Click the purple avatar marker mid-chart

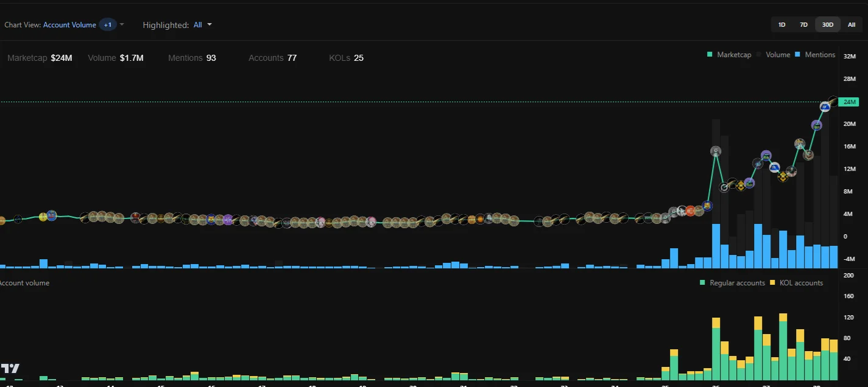pos(227,220)
